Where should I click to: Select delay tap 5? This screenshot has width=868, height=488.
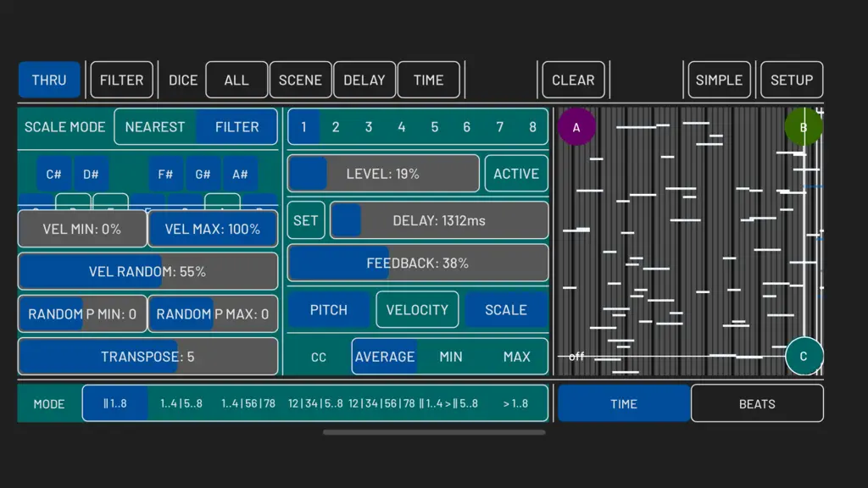point(435,127)
